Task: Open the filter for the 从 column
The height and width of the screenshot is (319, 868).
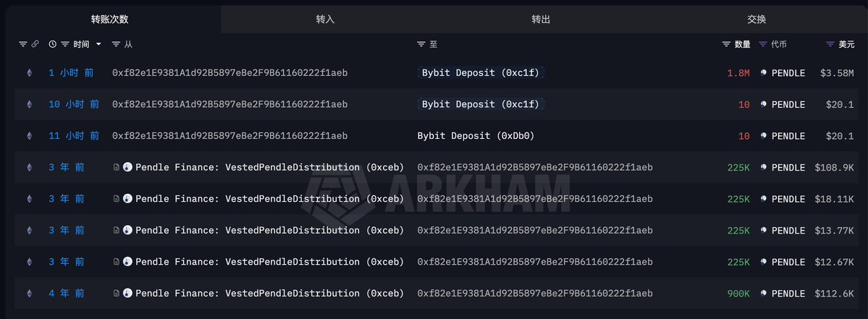Action: [116, 45]
